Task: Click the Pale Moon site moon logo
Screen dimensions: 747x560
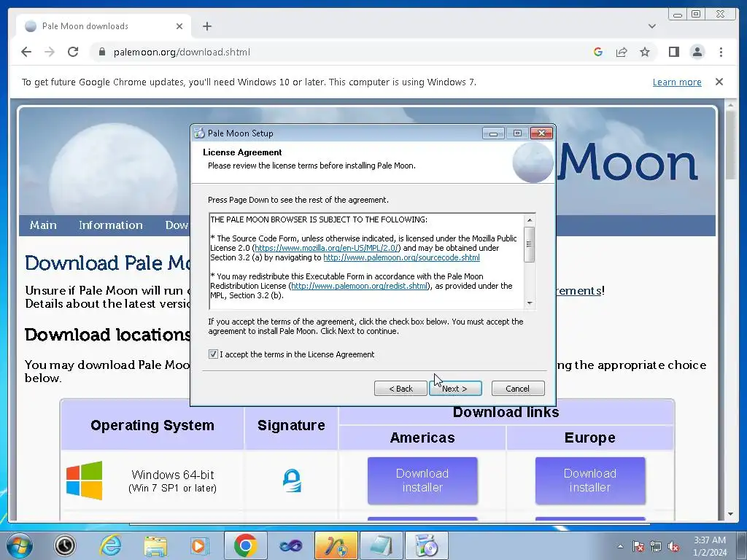Action: click(113, 169)
